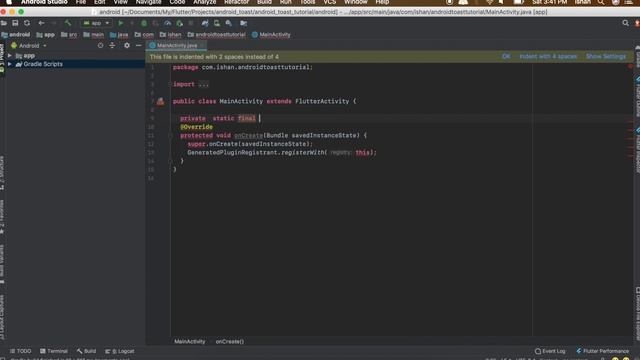Click the onCreate method name
This screenshot has height=360, width=640.
tap(248, 136)
